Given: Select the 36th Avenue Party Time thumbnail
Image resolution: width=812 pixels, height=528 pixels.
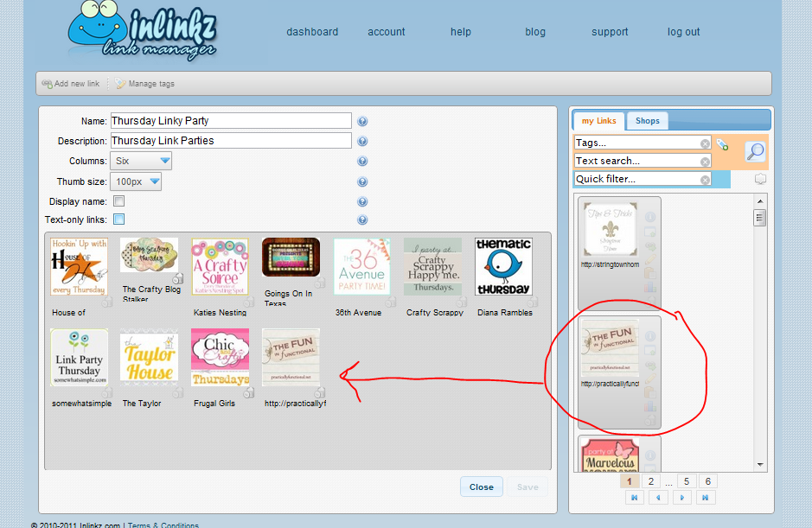Looking at the screenshot, I should 362,266.
